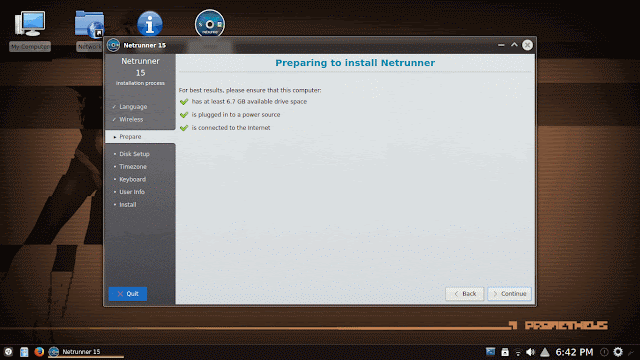The image size is (640, 360).
Task: Minimize the Netrunner 15 window
Action: coord(501,45)
